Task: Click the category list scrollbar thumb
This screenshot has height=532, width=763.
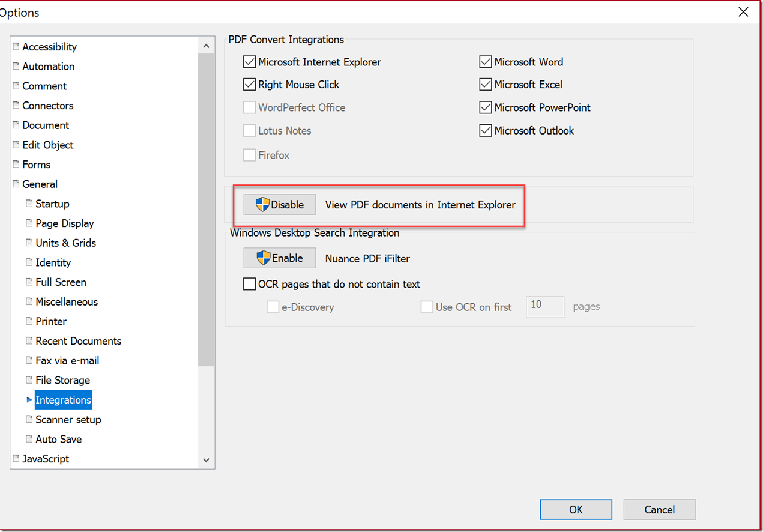Action: (206, 210)
